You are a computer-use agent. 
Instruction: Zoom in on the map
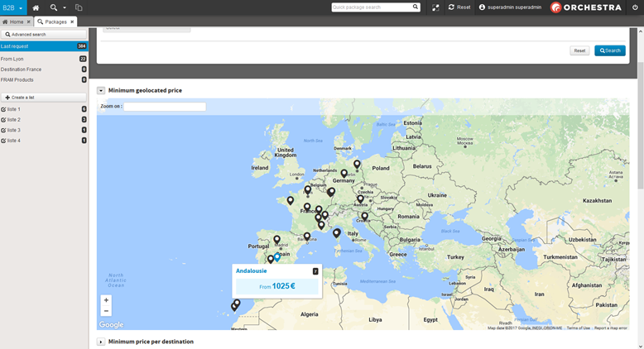tap(106, 300)
